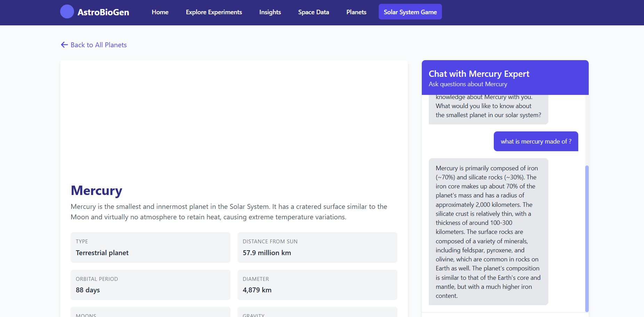
Task: Click the TYPE label in stats card
Action: pos(82,242)
